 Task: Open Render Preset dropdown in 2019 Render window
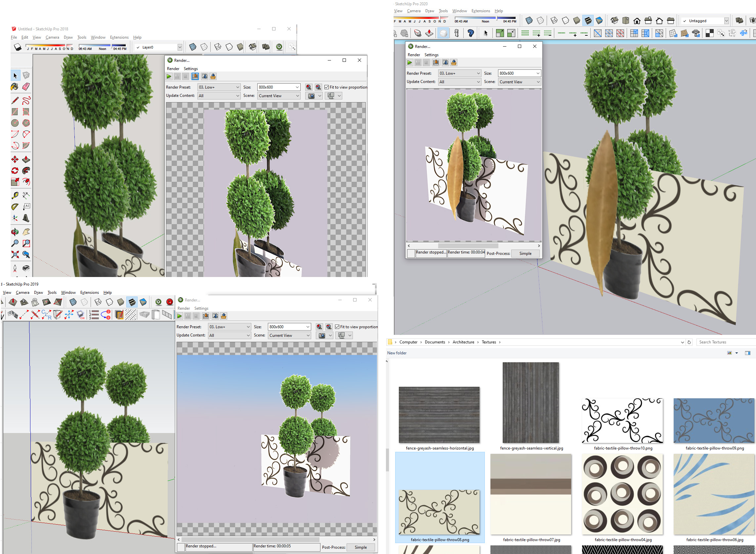point(230,327)
